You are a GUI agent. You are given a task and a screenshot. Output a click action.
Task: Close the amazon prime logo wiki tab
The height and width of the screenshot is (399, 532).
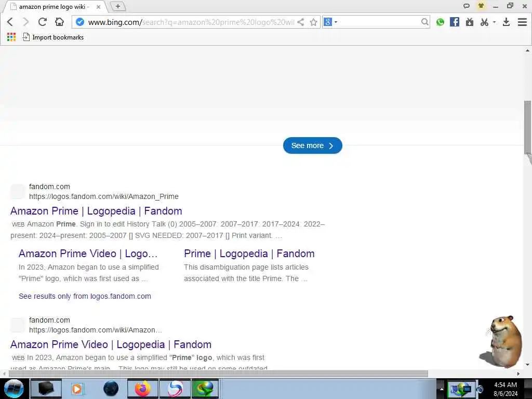[98, 7]
